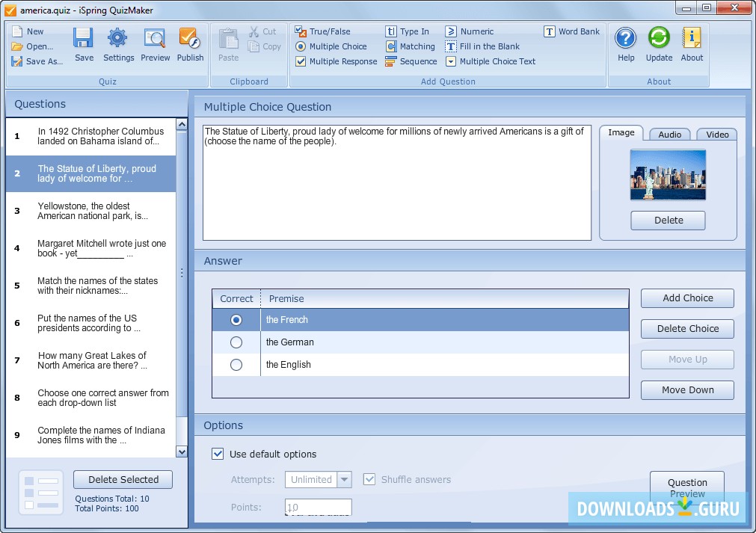Image resolution: width=756 pixels, height=533 pixels.
Task: Add a Fill in the Blank question
Action: 482,46
